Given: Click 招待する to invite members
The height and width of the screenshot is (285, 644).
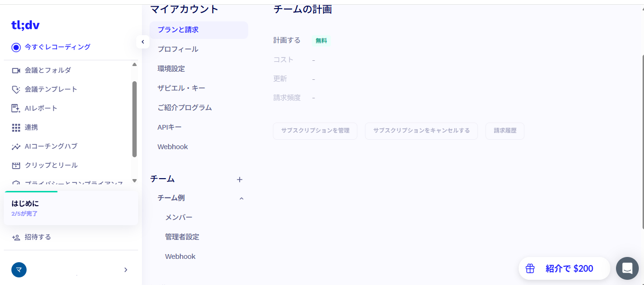Looking at the screenshot, I should click(38, 237).
